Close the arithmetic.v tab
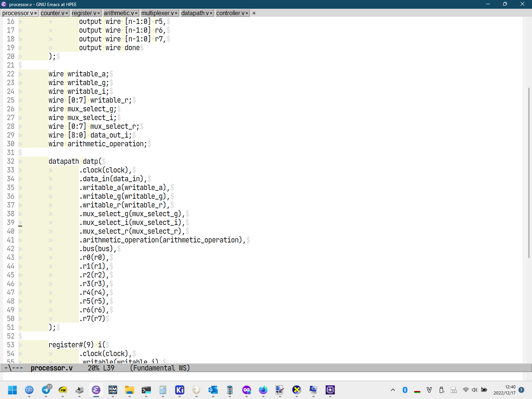Viewport: 532px width, 399px height. [136, 13]
